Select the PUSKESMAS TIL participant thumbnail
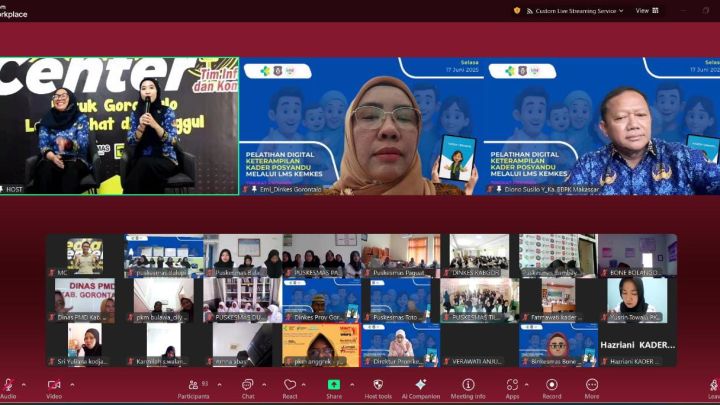Viewport: 720px width, 405px height. (x=479, y=300)
